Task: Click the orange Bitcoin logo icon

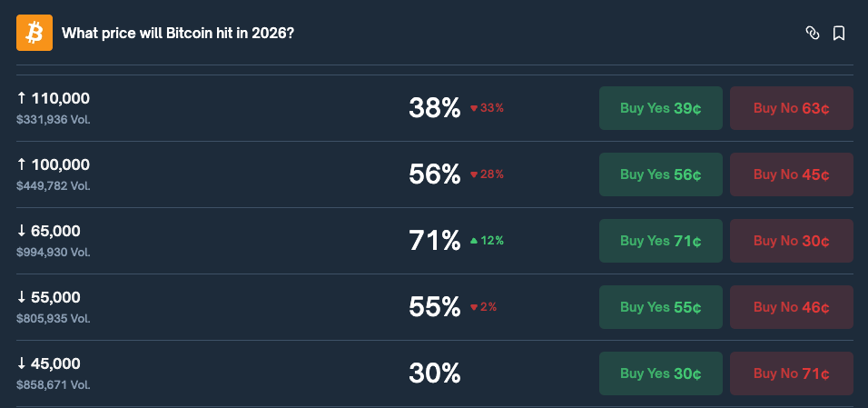Action: [35, 33]
